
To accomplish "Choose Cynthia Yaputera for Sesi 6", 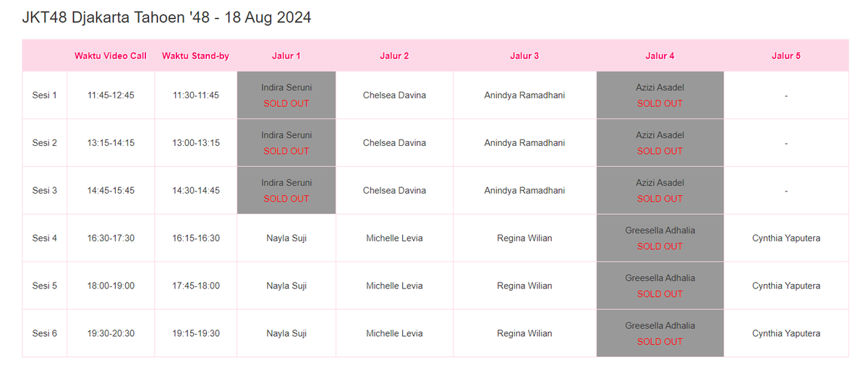I will [x=786, y=334].
